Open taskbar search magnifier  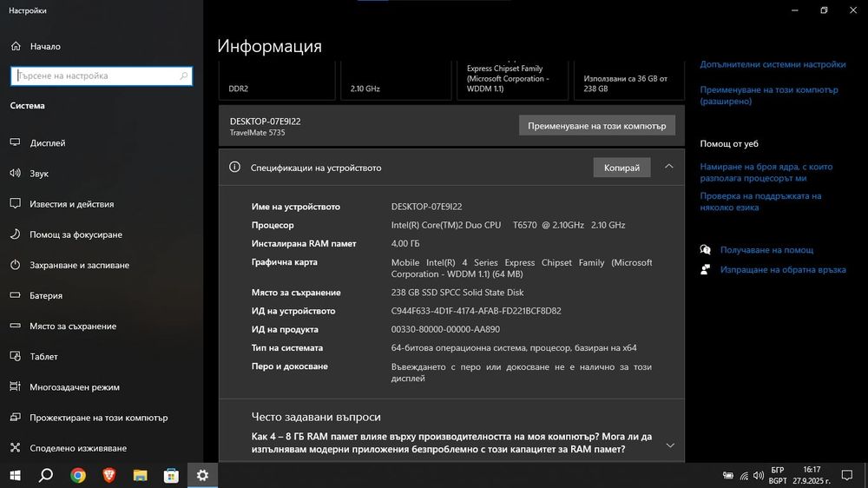click(x=46, y=475)
